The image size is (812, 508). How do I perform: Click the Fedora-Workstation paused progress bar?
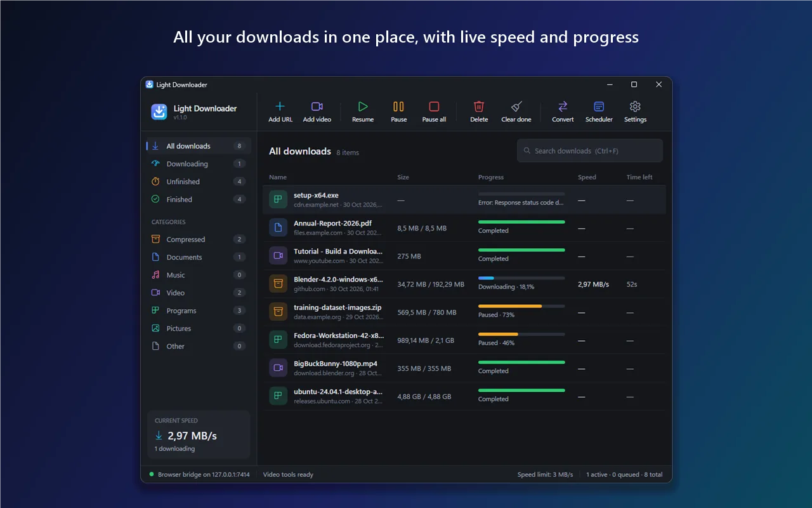click(521, 334)
